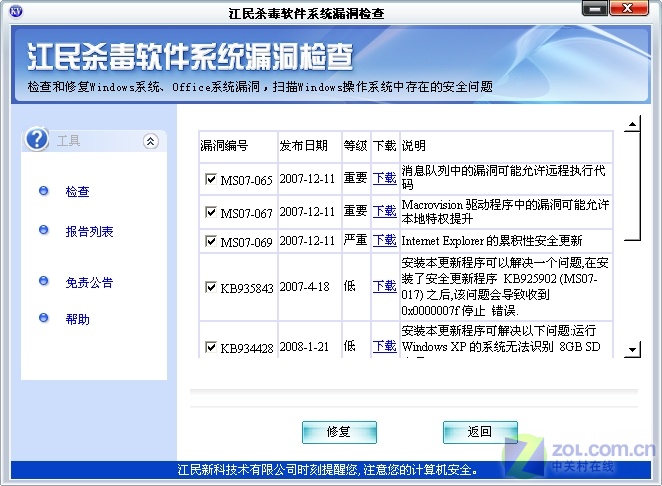Image resolution: width=662 pixels, height=486 pixels.
Task: Click the 发布日期 column header
Action: (x=309, y=146)
